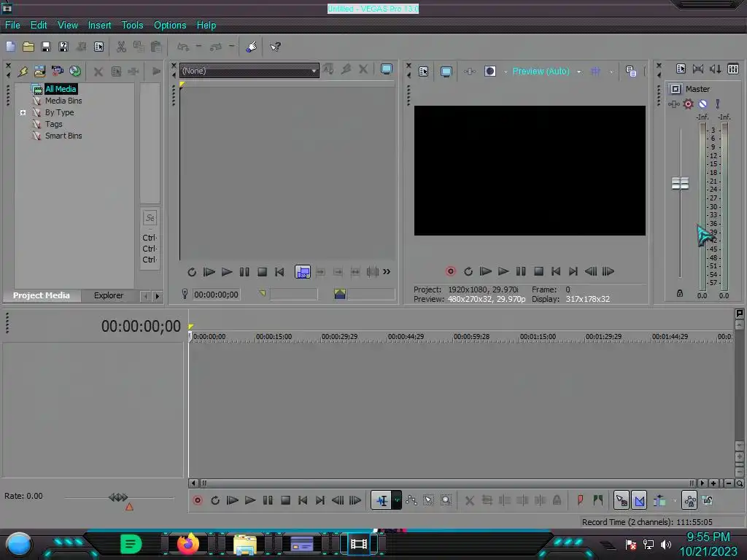Click the Master volume fader handle
747x560 pixels.
tap(680, 183)
